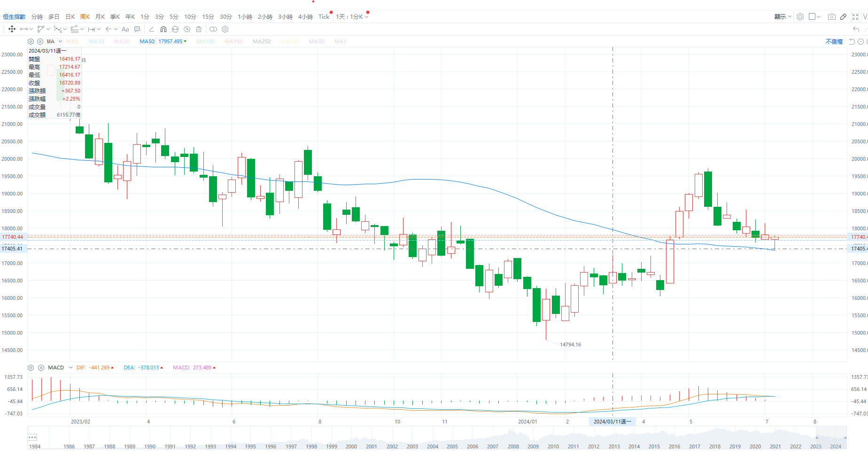Open measurement tool variations dropdown arrow

point(99,29)
